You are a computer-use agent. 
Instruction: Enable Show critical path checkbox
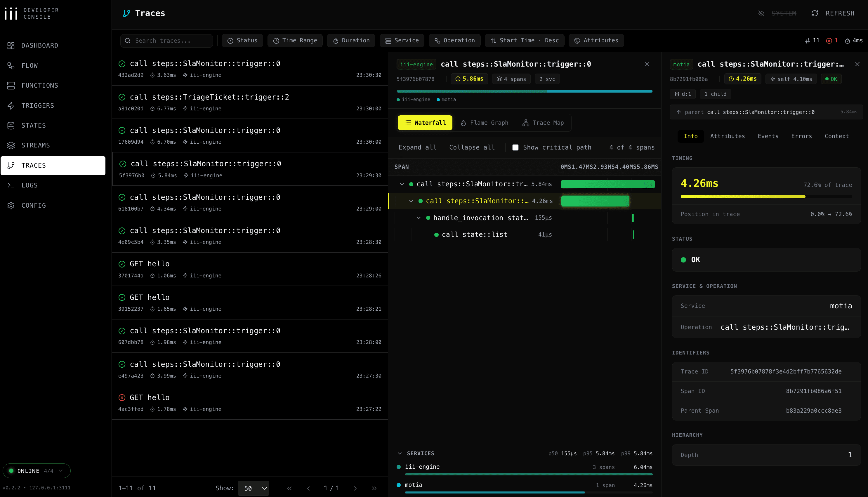(x=515, y=147)
